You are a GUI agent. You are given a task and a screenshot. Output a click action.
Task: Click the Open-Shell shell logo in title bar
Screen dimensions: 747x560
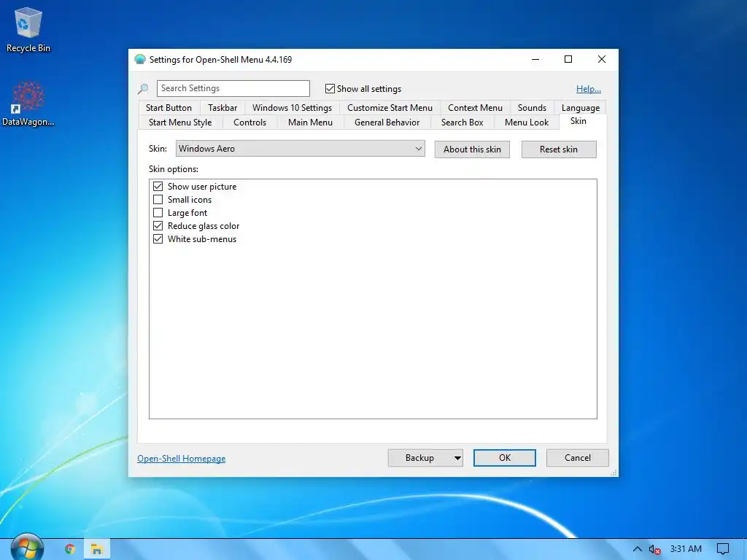[x=139, y=60]
